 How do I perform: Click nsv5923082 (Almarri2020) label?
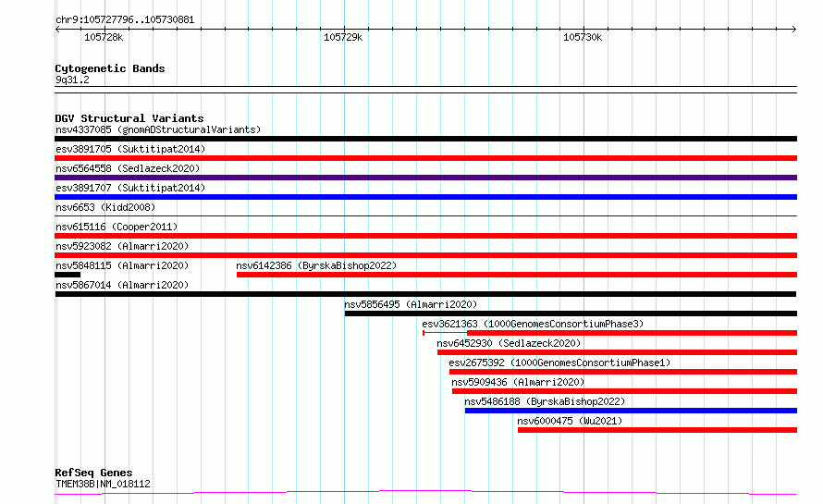[x=122, y=246]
